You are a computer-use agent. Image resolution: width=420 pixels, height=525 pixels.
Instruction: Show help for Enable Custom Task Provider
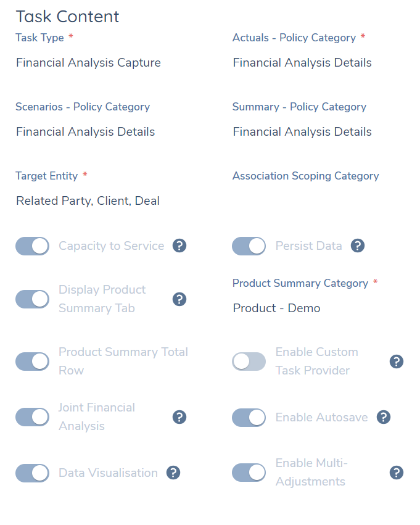(x=397, y=362)
